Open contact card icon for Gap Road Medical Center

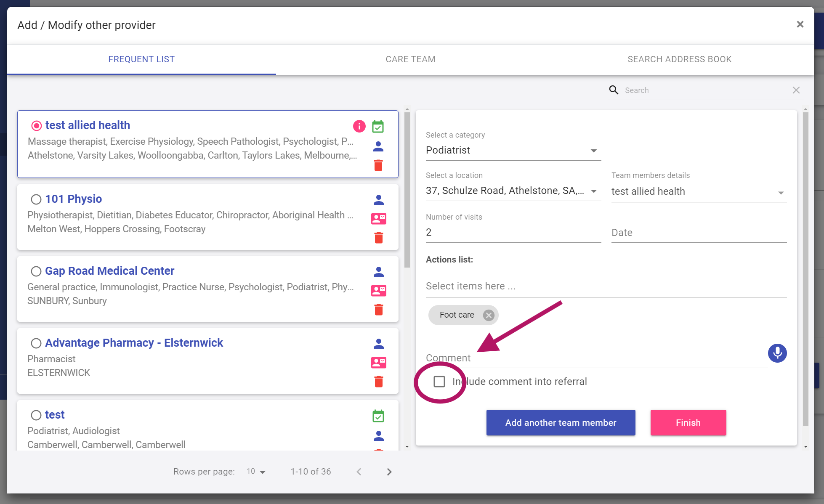[378, 291]
